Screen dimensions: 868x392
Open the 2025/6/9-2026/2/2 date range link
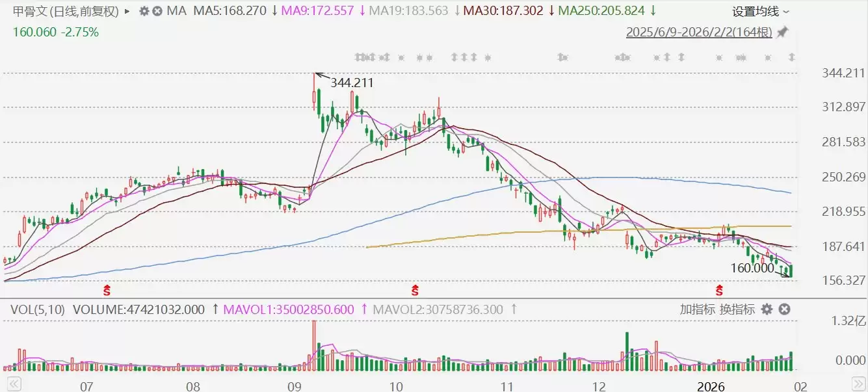pos(699,32)
